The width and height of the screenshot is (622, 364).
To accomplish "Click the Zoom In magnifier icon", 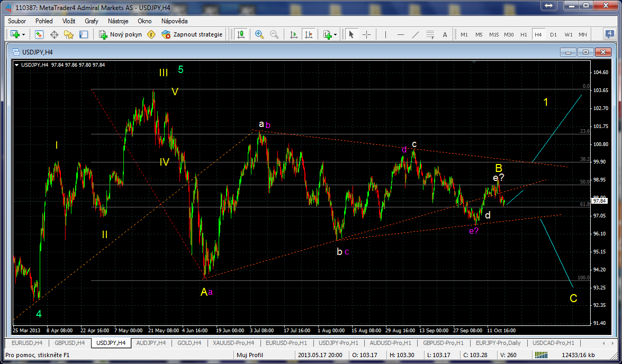I will [x=259, y=34].
